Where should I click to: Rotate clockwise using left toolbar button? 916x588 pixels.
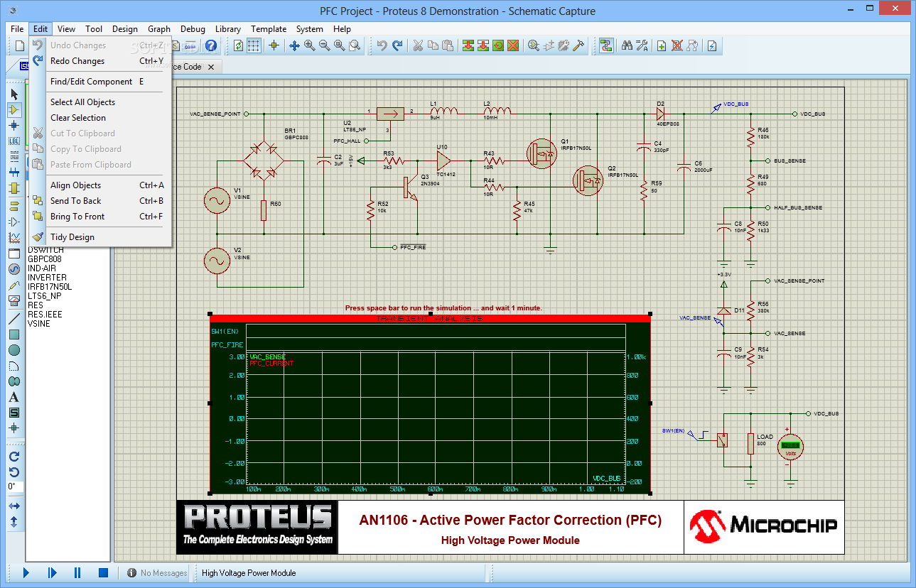[14, 456]
